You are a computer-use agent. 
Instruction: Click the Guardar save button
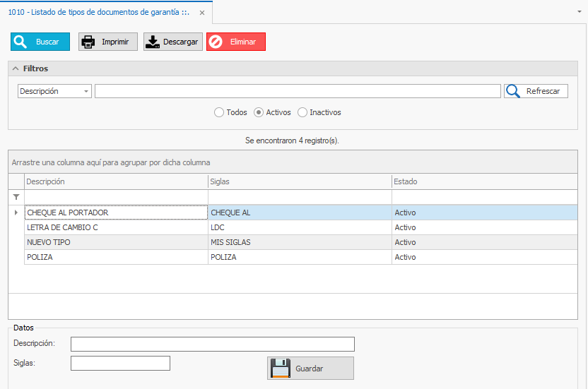[x=310, y=368]
